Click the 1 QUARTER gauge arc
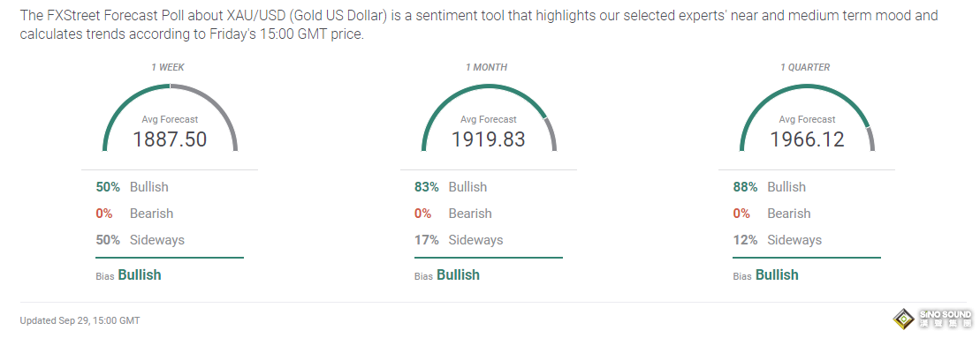 [807, 118]
